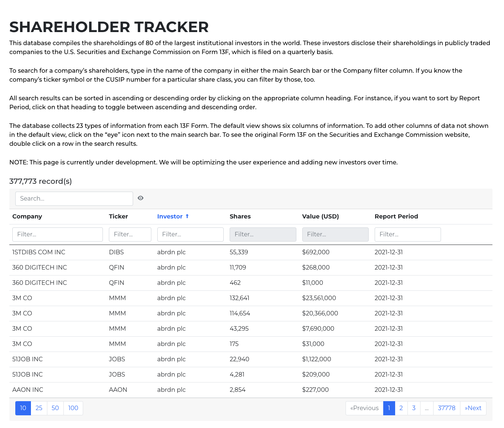Select page 1 in pagination
The image size is (504, 428).
[x=389, y=408]
